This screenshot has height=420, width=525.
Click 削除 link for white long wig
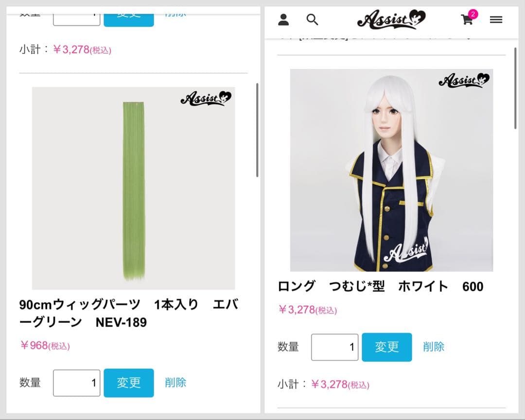[x=434, y=347]
